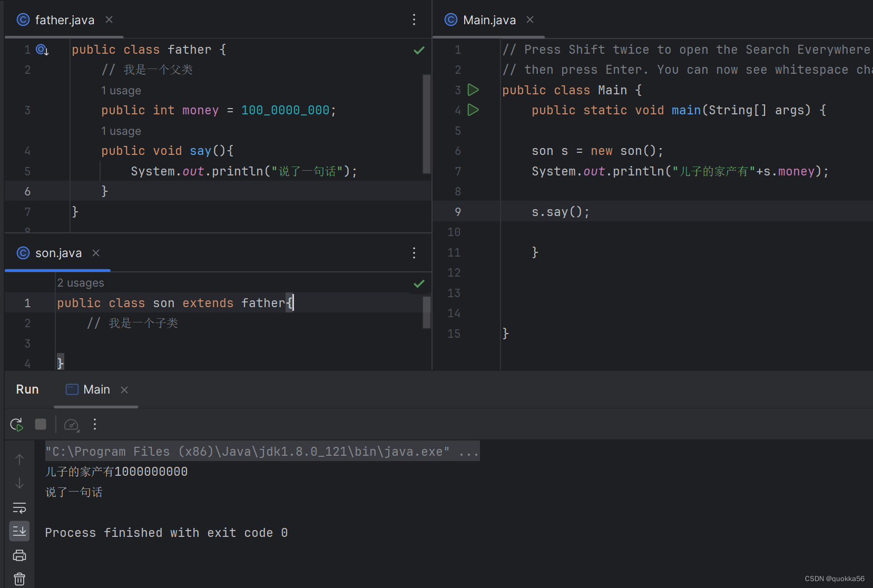Stop the running process
Image resolution: width=873 pixels, height=588 pixels.
pyautogui.click(x=41, y=424)
